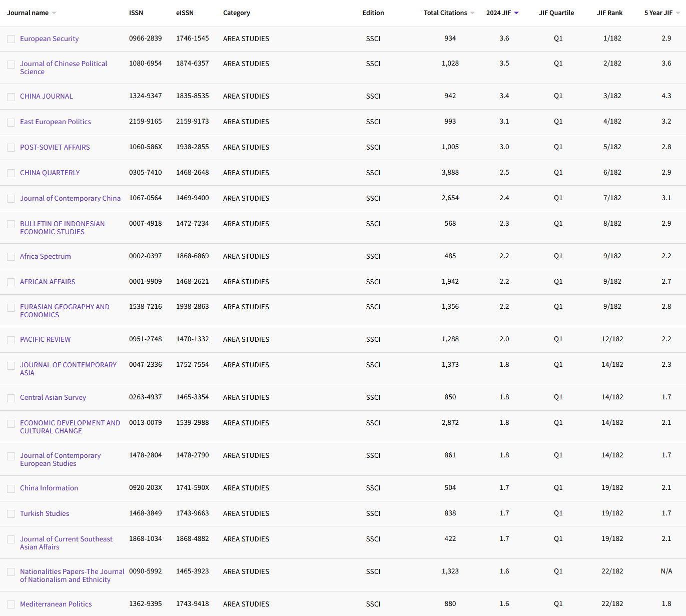Open China Information journal link
The image size is (686, 616).
(x=49, y=488)
